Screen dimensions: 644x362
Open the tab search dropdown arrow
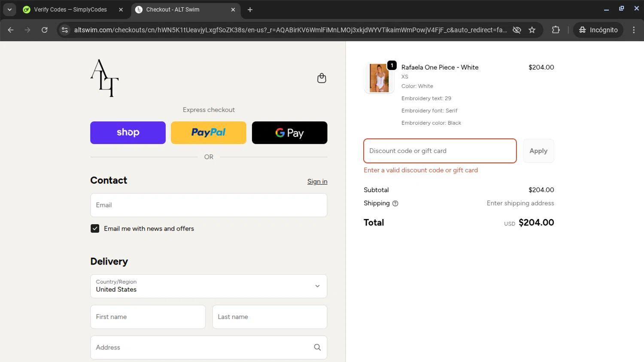[9, 9]
